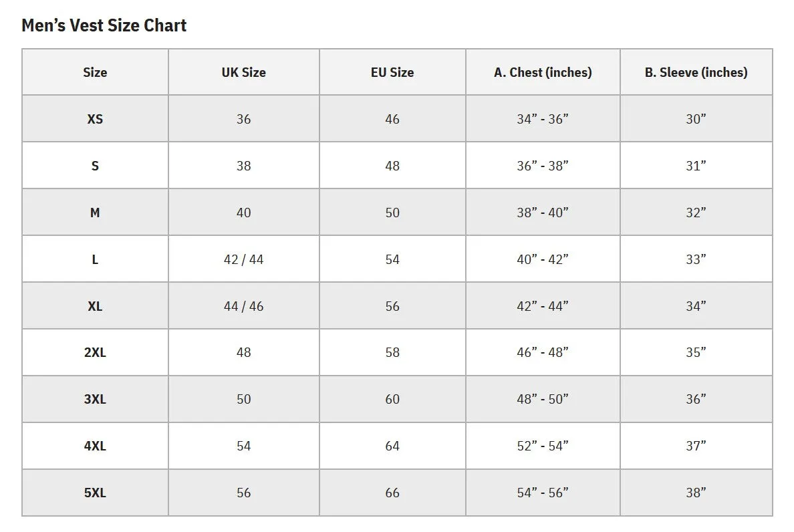Select the A. Chest (inches) header
794x532 pixels.
coord(543,72)
